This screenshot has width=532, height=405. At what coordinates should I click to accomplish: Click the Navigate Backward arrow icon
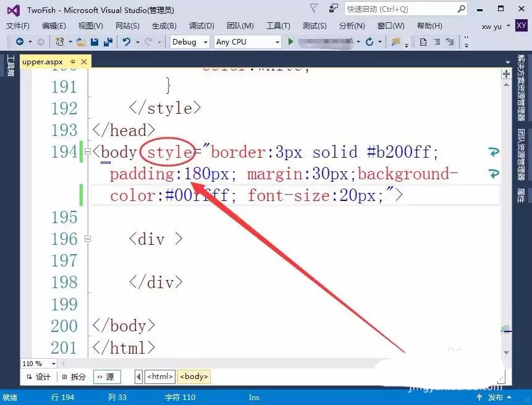(x=19, y=42)
